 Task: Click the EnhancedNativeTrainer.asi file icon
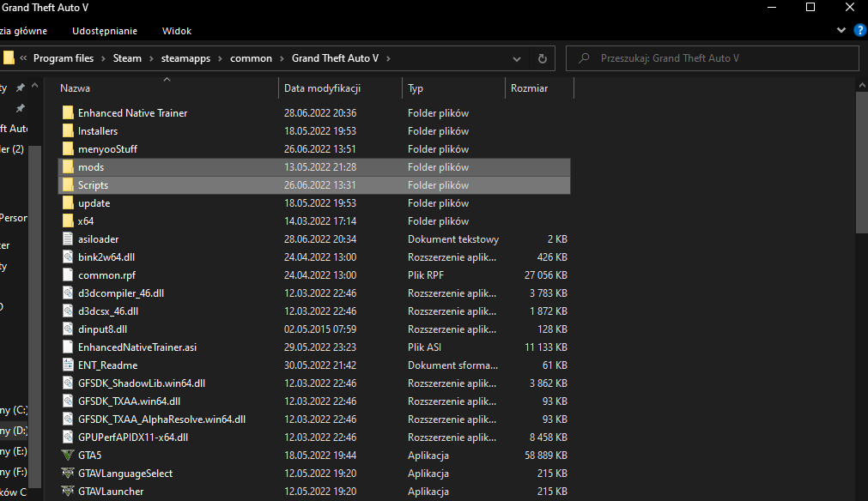68,347
